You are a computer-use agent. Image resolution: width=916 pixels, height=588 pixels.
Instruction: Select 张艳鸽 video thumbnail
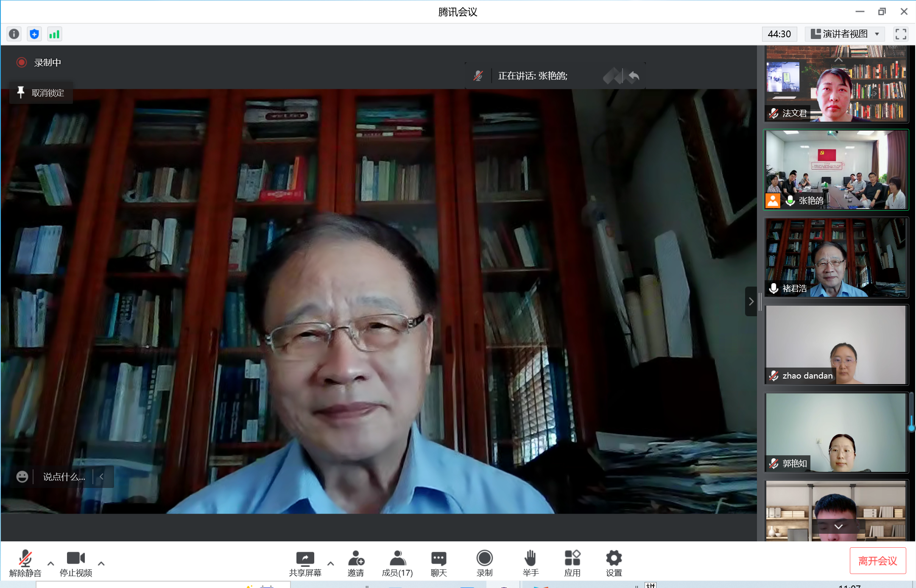[x=836, y=170]
